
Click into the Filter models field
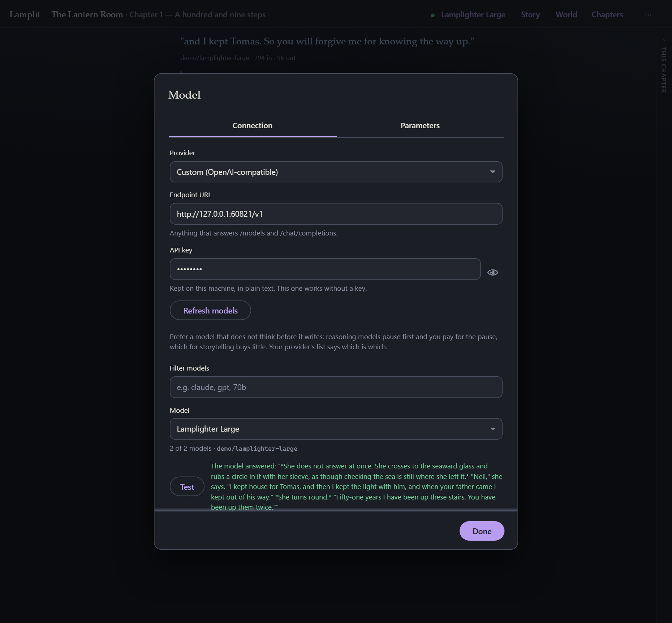(x=336, y=387)
